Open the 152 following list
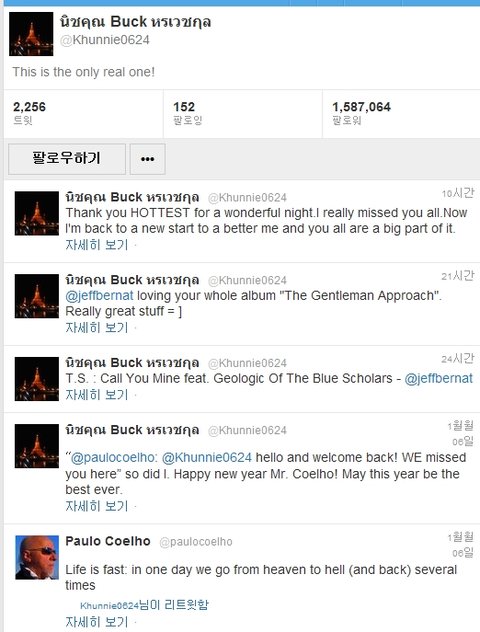The width and height of the screenshot is (480, 632). coord(187,113)
